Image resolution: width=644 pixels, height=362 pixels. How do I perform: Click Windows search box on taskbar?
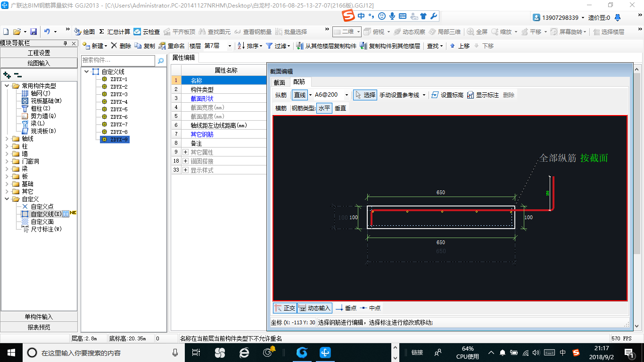103,352
